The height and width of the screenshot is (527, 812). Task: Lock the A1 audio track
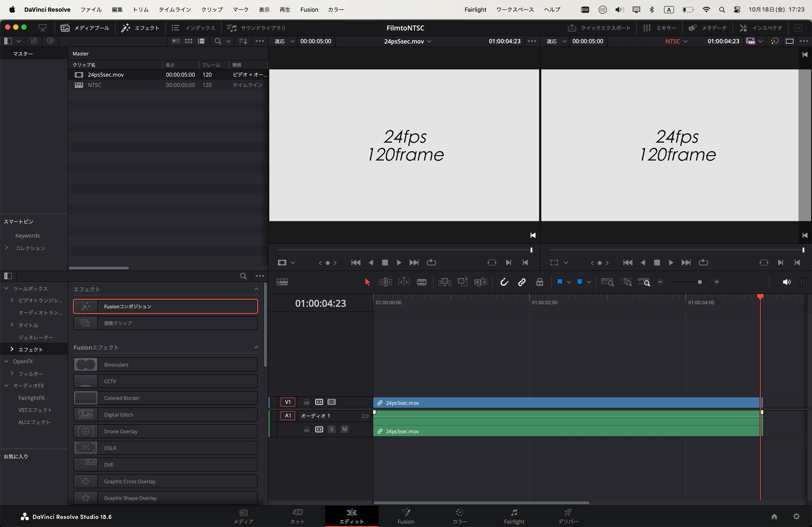tap(306, 429)
